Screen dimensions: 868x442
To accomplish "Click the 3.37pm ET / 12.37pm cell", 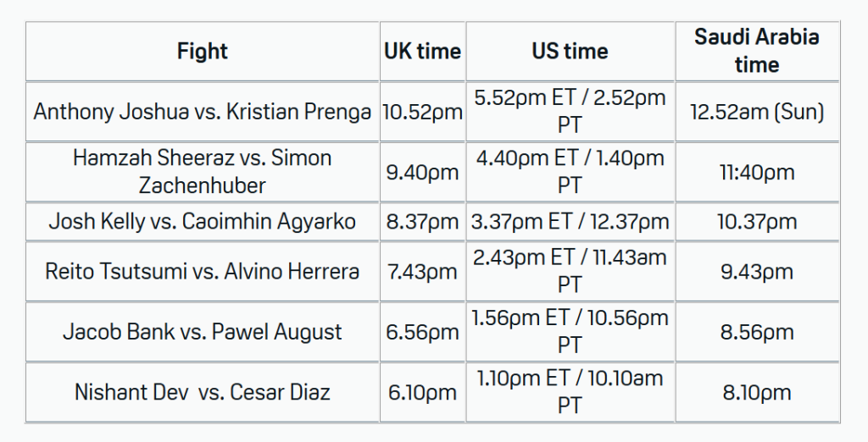I will point(570,222).
